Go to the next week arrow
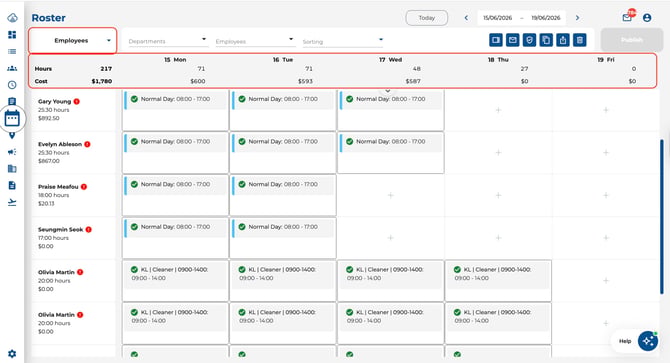The height and width of the screenshot is (363, 670). point(577,18)
